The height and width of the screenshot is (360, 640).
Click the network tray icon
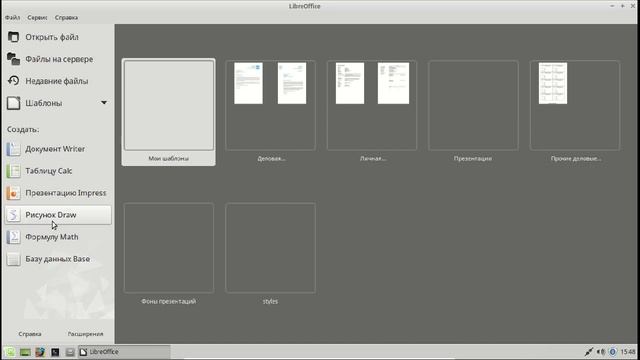pos(589,352)
